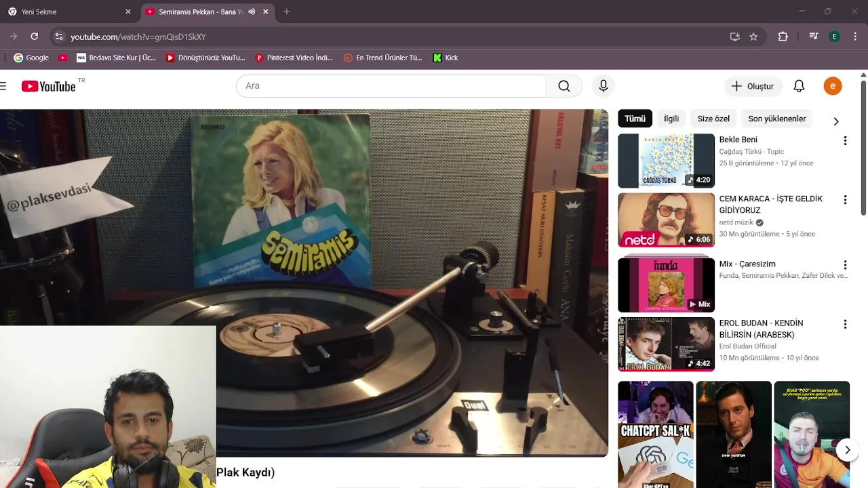Screen dimensions: 868x488
Task: Open the En Trend Ürünler bookmark
Action: pyautogui.click(x=382, y=58)
